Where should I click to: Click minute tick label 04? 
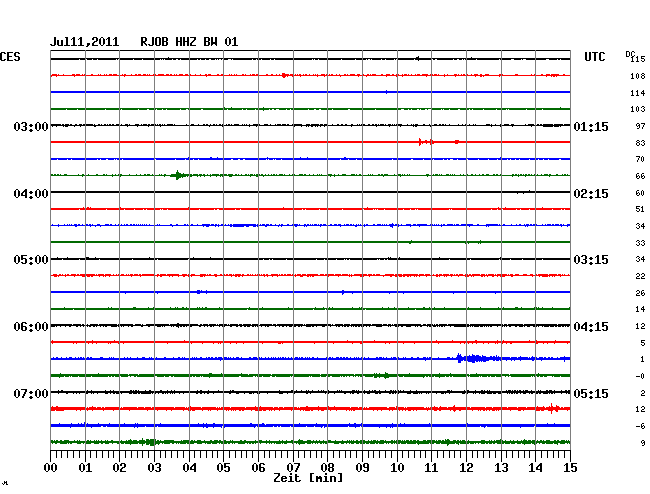pos(189,468)
